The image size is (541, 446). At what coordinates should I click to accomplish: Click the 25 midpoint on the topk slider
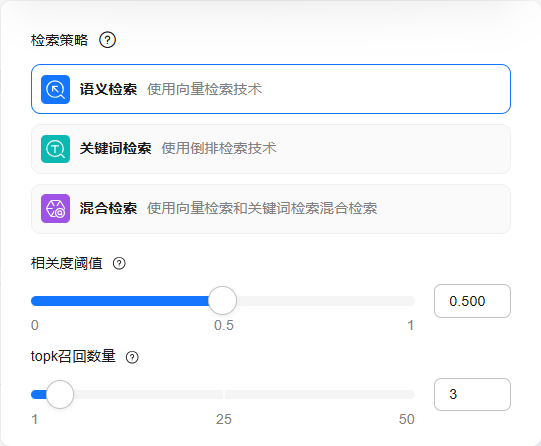224,394
